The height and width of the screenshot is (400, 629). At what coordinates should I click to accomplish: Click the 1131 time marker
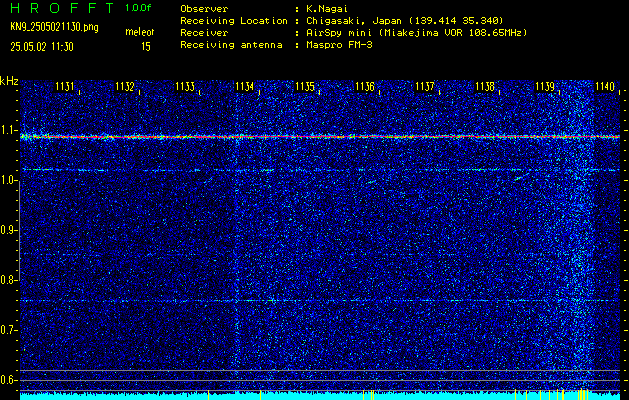[65, 86]
